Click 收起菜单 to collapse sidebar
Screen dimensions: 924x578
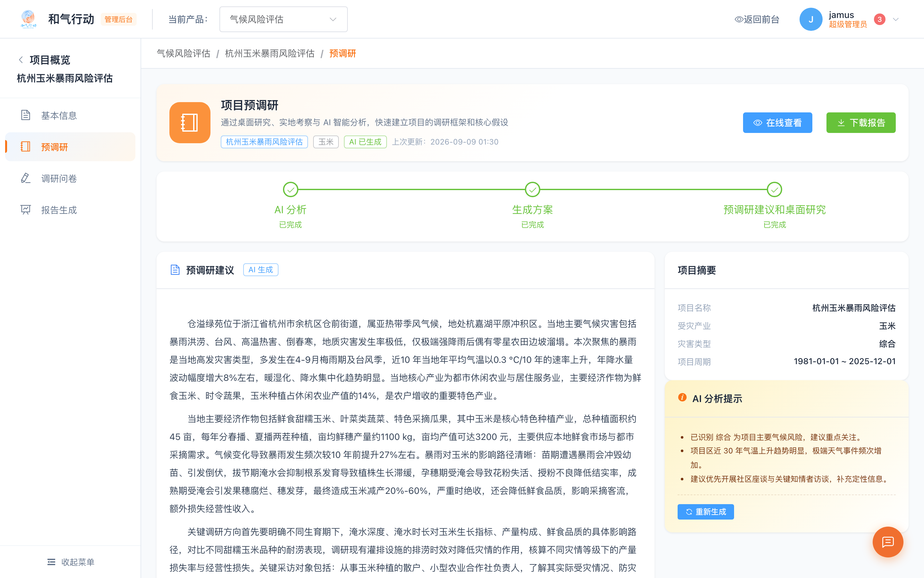pos(71,562)
